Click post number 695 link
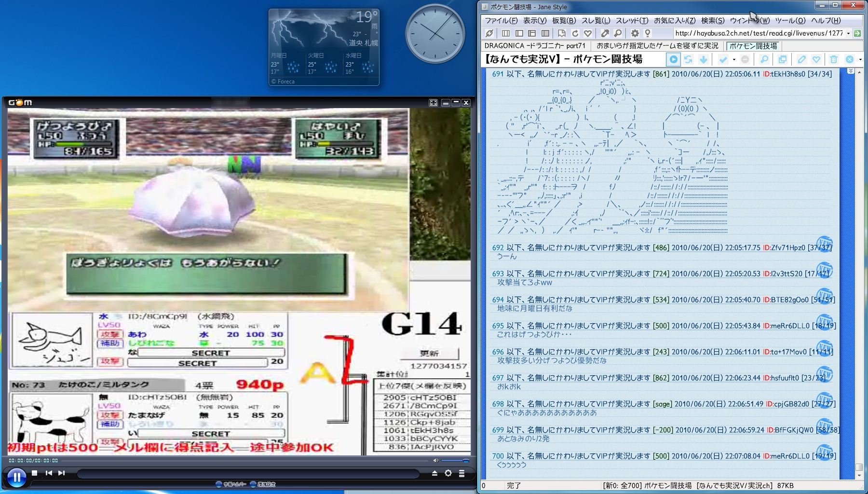The width and height of the screenshot is (868, 494). tap(498, 326)
